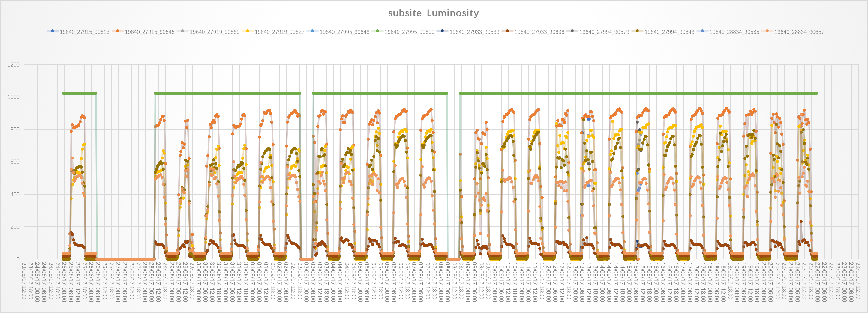
Task: Select the y-axis label 1000
Action: [14, 97]
